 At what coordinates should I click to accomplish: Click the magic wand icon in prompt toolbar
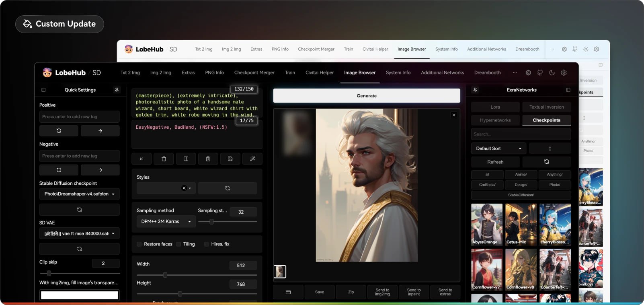pos(252,159)
